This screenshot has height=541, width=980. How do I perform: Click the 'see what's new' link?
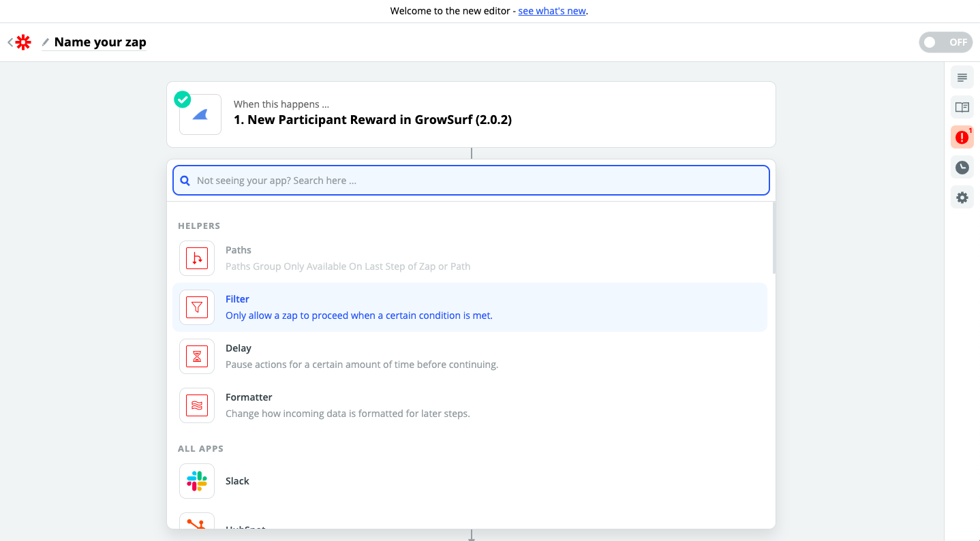pos(552,11)
